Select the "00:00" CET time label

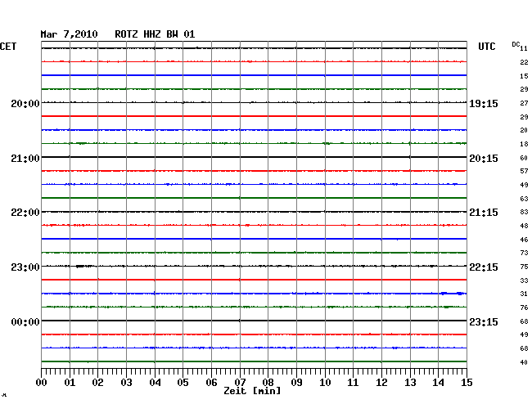(25, 321)
